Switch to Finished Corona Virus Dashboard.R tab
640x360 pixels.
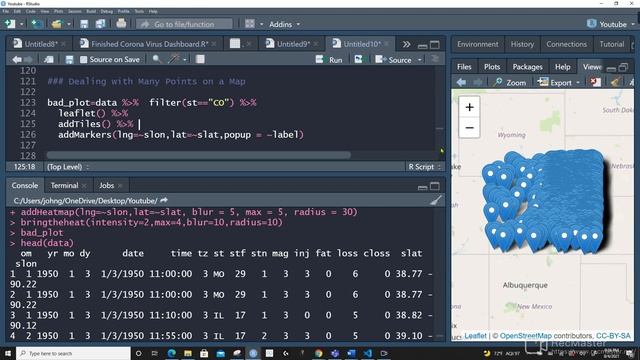pyautogui.click(x=149, y=44)
